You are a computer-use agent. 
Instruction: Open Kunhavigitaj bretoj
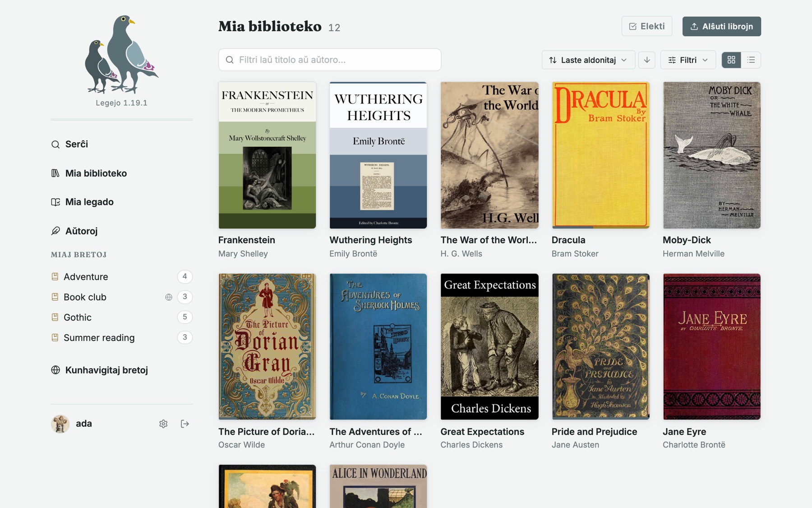point(100,370)
